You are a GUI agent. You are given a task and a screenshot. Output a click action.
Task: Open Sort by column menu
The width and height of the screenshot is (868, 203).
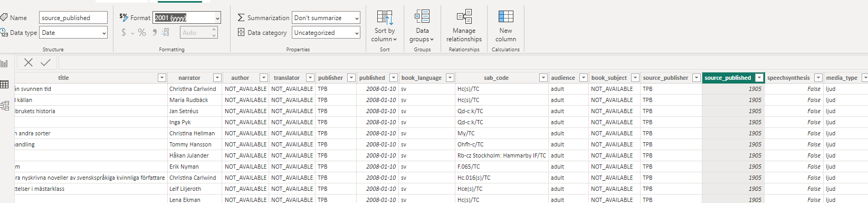pyautogui.click(x=384, y=26)
